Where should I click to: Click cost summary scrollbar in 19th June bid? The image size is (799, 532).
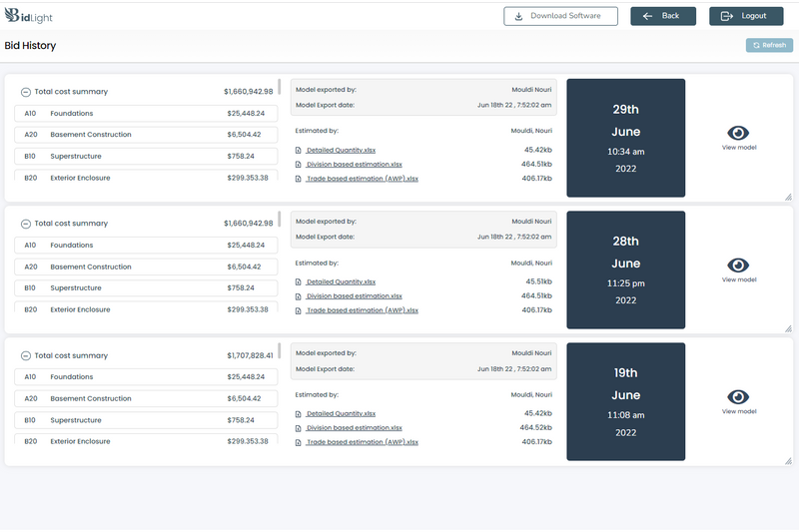tap(280, 350)
